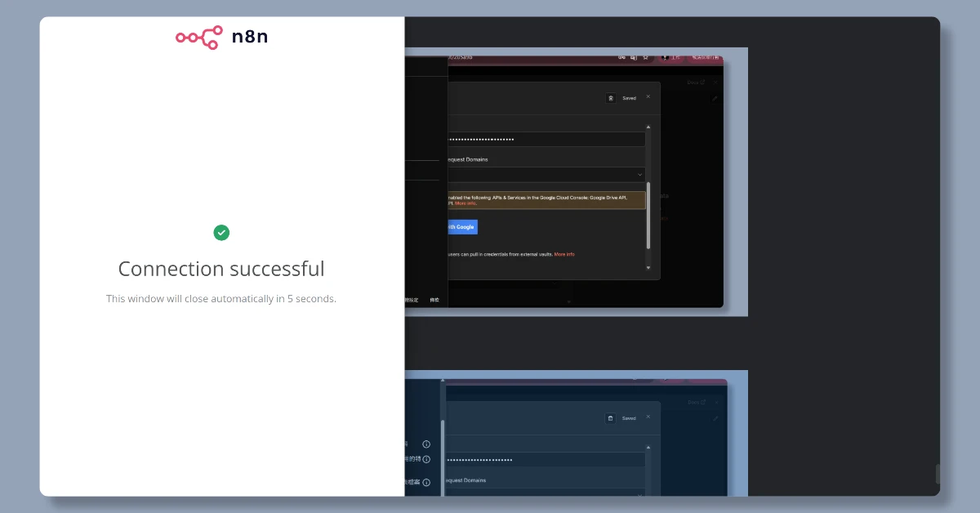The height and width of the screenshot is (513, 980).
Task: Click 'Request Domains' label in lower blue screenshot
Action: (465, 480)
